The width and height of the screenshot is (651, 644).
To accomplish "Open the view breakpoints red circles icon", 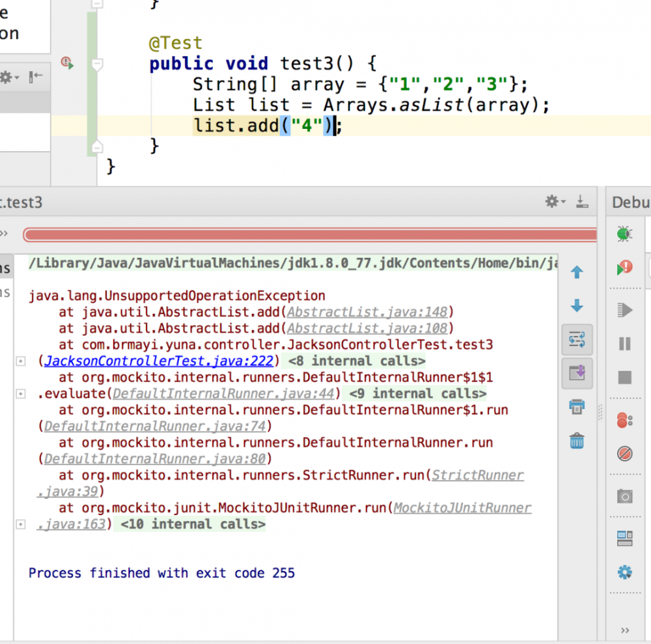I will pyautogui.click(x=624, y=420).
